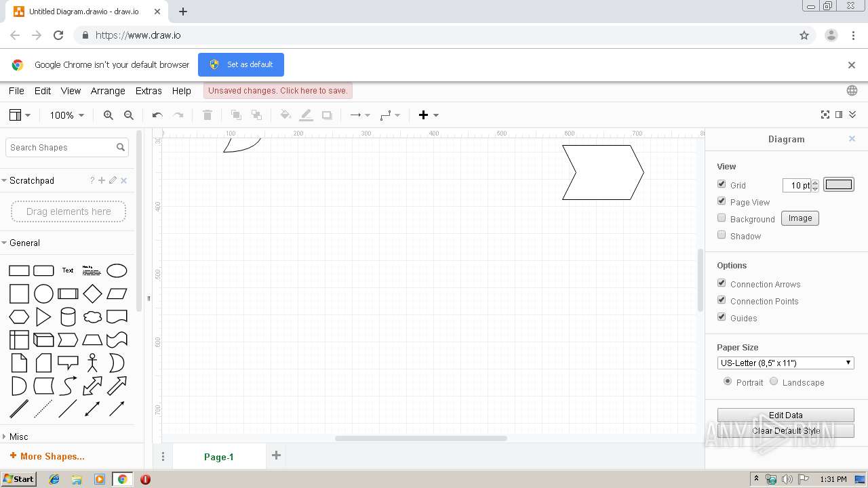Click the Fullscreen icon in toolbar

pyautogui.click(x=825, y=115)
